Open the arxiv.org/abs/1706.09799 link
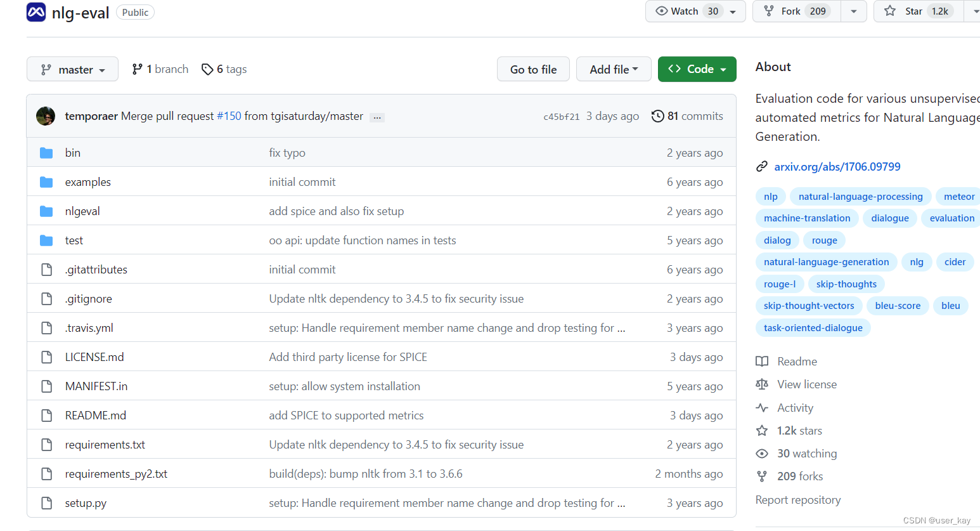Viewport: 980px width, 531px height. tap(837, 167)
